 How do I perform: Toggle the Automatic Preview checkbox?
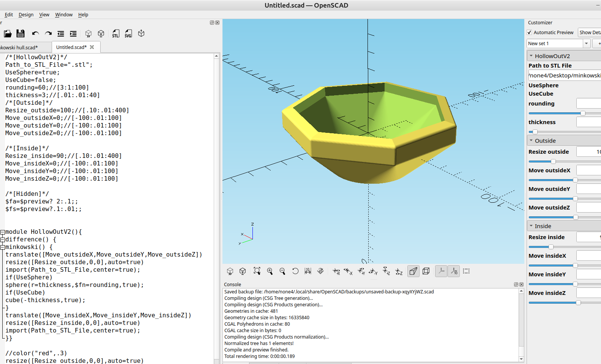coord(530,33)
